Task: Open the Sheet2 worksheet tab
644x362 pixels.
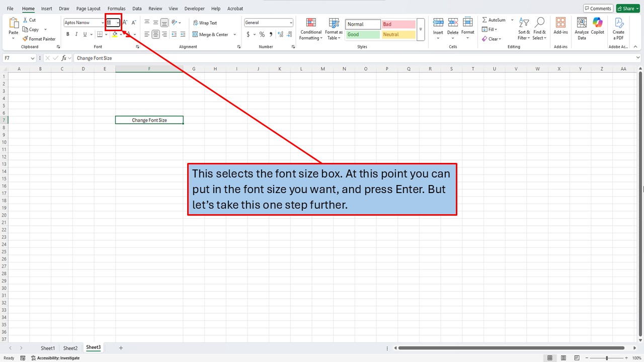Action: pos(70,348)
